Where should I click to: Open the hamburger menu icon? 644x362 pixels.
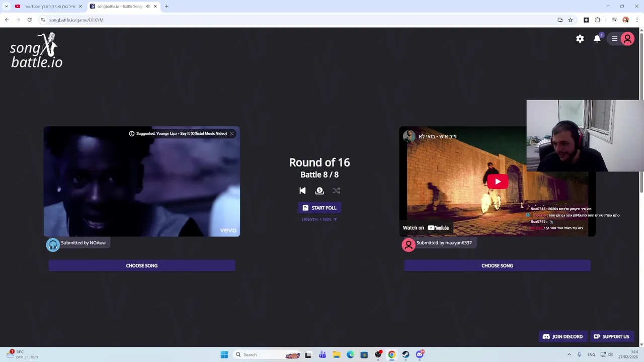[614, 39]
